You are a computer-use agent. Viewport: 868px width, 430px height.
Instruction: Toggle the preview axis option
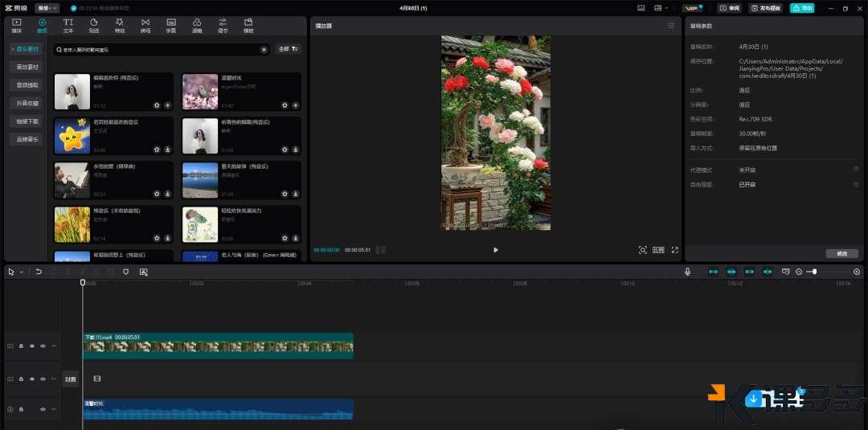click(x=768, y=272)
